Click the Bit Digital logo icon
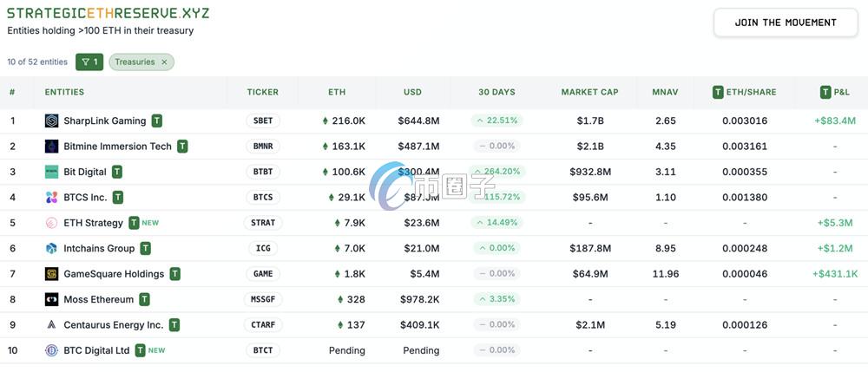868x372 pixels. point(51,172)
